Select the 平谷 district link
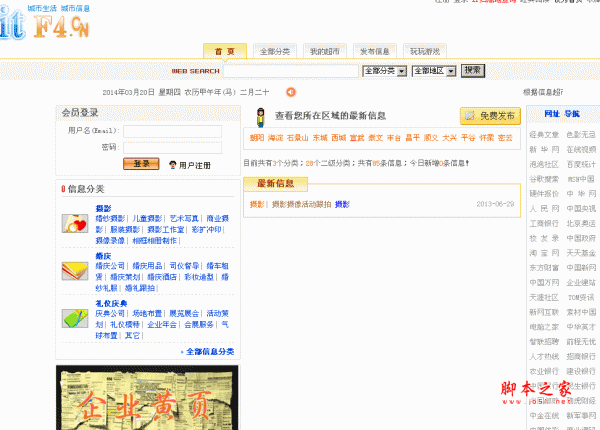 coord(468,138)
